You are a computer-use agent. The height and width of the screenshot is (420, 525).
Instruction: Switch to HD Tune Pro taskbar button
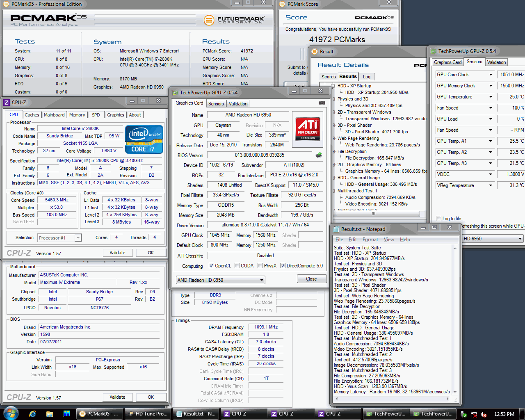(147, 414)
